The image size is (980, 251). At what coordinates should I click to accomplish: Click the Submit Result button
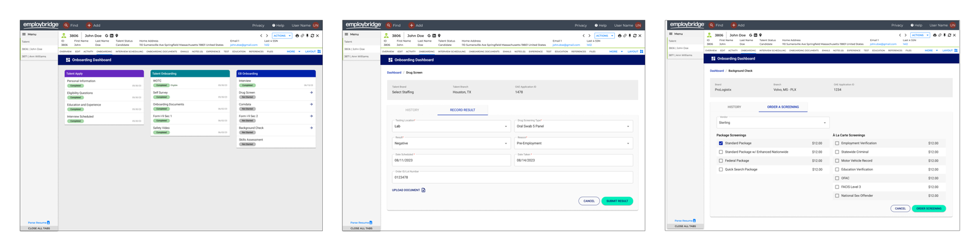tap(617, 201)
